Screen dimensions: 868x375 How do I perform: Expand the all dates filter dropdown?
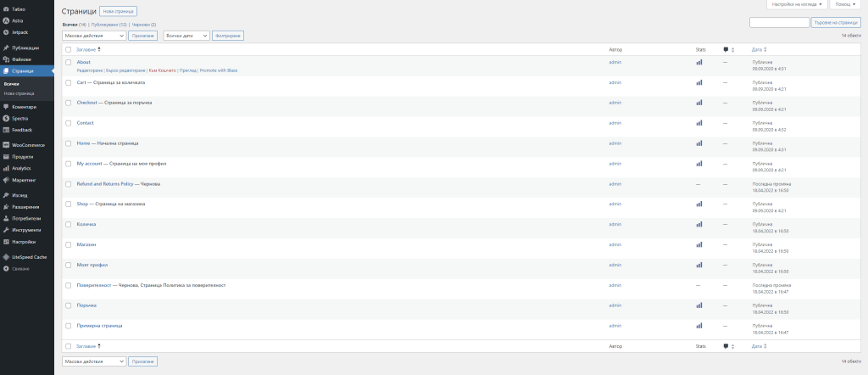[186, 36]
